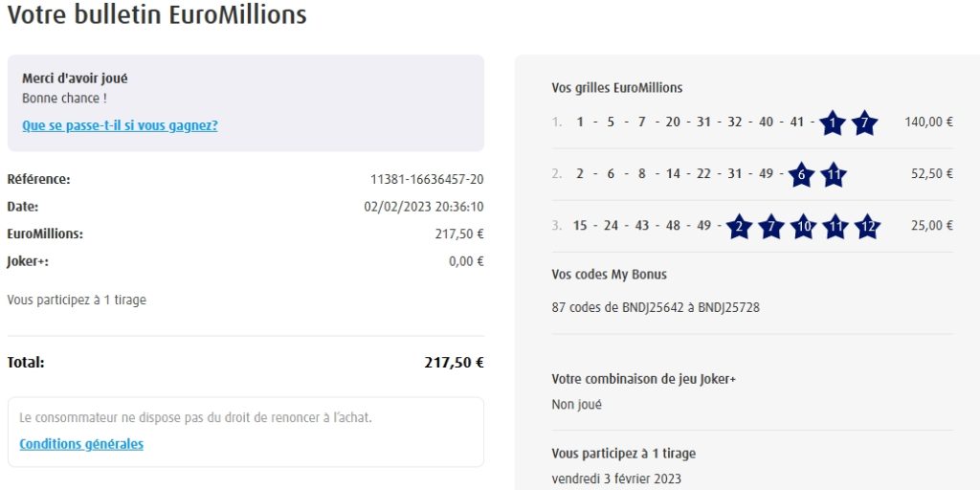Click the purchase date 02/02/2023 20:36:10
Image resolution: width=980 pixels, height=490 pixels.
[423, 207]
